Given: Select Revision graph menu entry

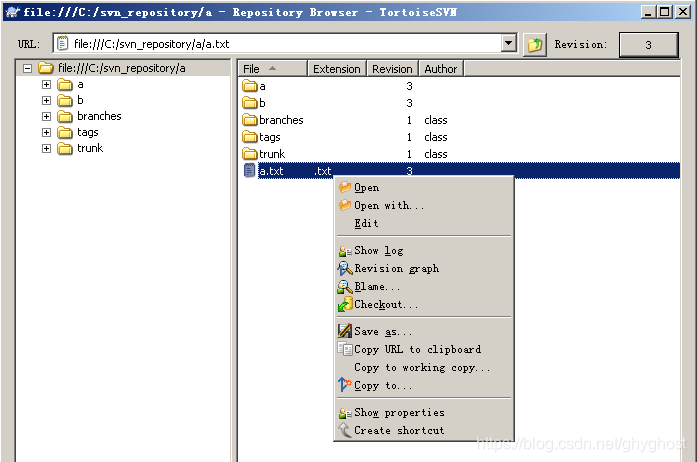Looking at the screenshot, I should click(x=424, y=269).
